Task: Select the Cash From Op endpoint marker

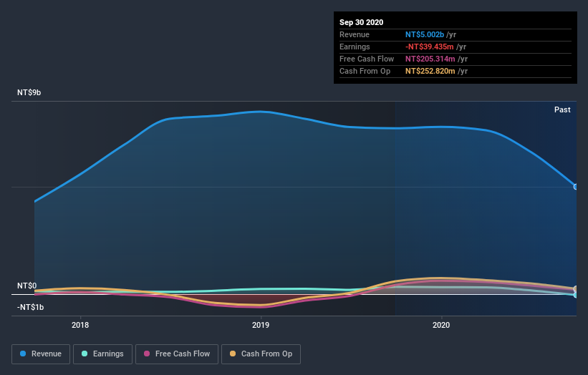Action: (576, 289)
